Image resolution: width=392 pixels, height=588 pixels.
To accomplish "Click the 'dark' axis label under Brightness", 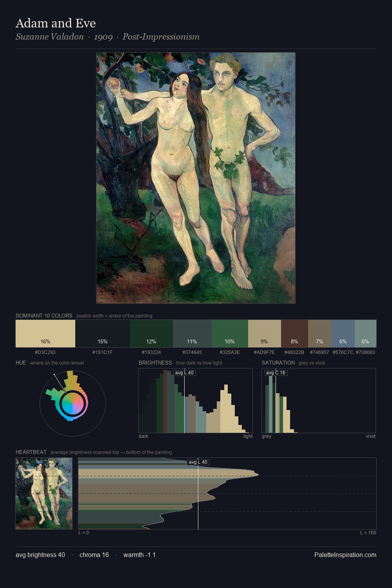I will pyautogui.click(x=143, y=436).
